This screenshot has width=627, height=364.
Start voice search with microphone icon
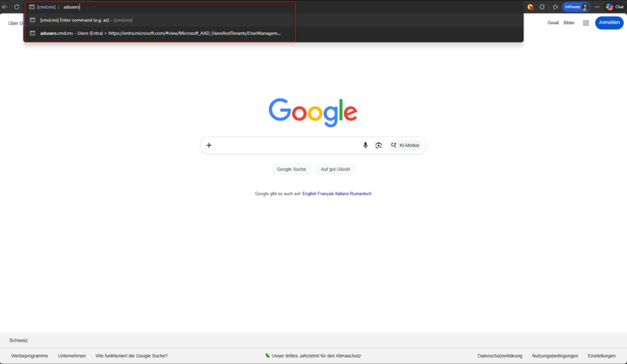click(365, 145)
